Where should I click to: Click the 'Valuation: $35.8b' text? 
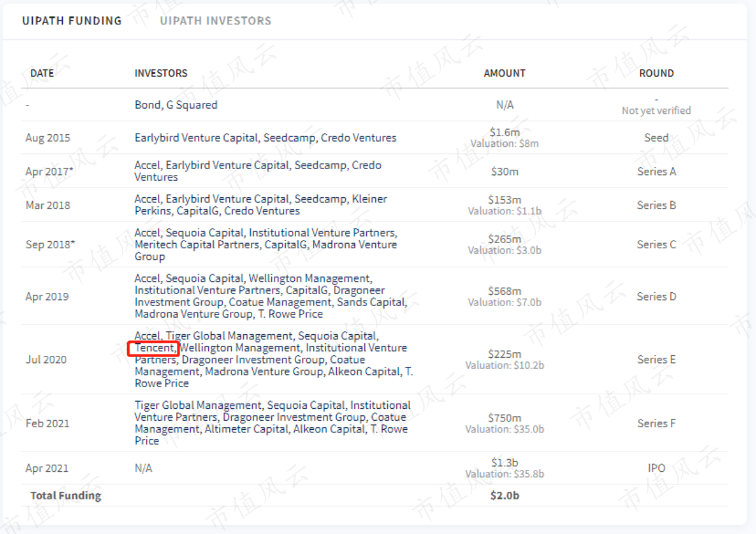pos(504,474)
